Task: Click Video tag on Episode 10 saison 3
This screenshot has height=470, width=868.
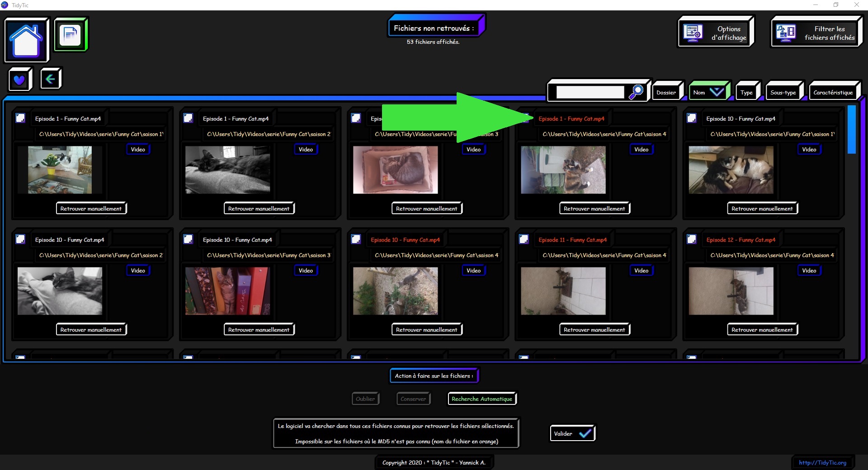Action: point(306,270)
